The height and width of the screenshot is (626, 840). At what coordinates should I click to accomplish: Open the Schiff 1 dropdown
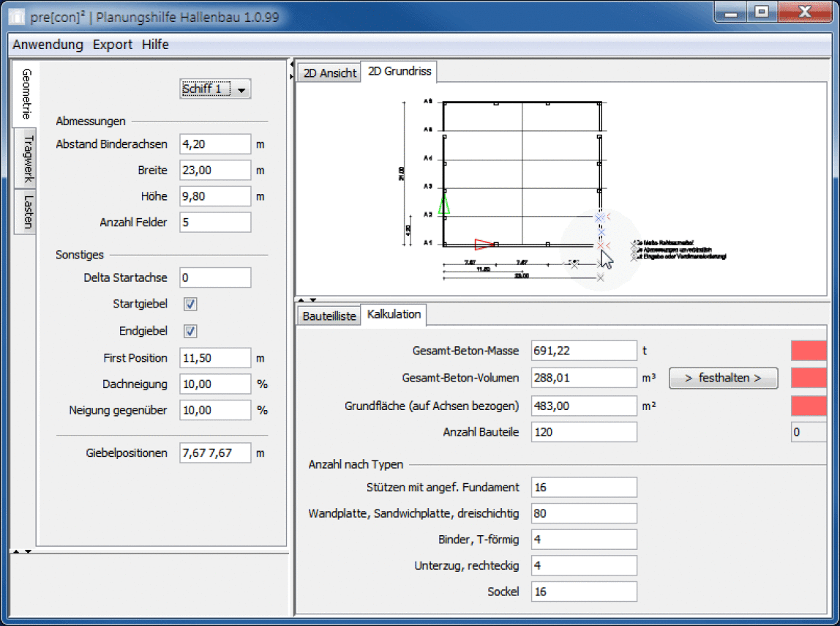click(x=215, y=89)
